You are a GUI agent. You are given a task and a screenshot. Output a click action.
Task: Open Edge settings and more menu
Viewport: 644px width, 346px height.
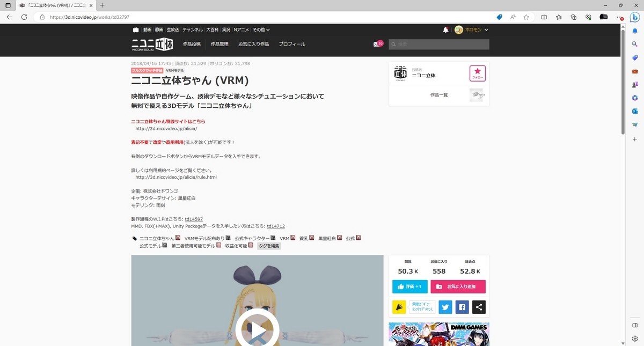pyautogui.click(x=619, y=17)
